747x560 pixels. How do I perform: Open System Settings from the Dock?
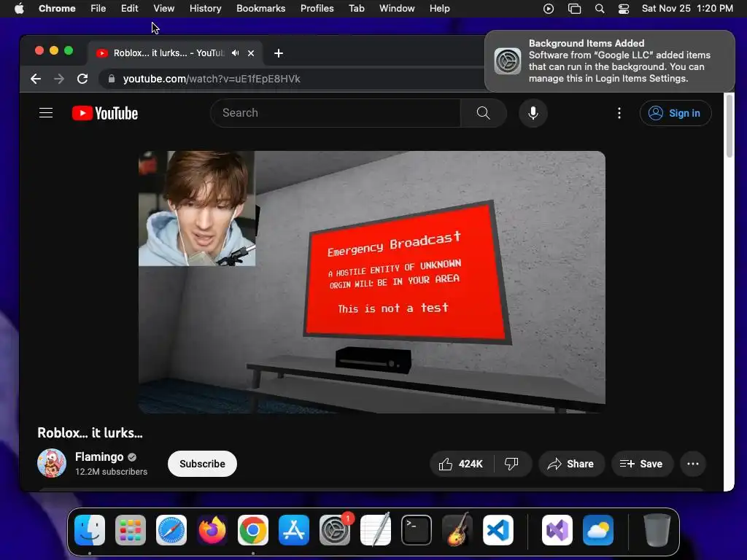[x=335, y=530]
